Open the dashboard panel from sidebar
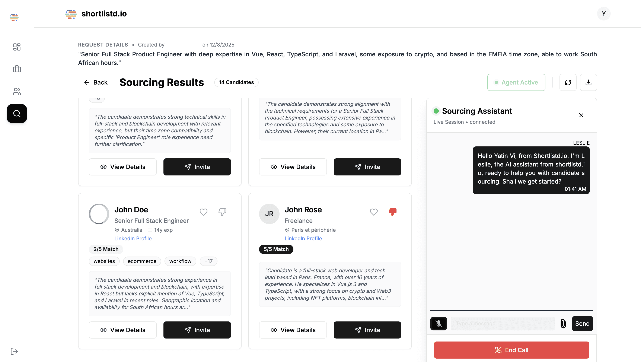Viewport: 644px width, 362px height. [x=17, y=47]
